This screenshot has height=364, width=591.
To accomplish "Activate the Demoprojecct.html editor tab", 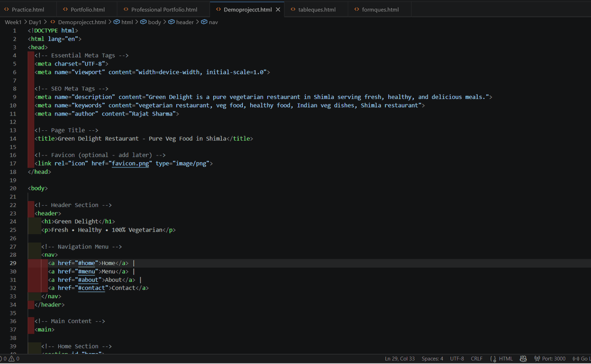I will (x=247, y=9).
